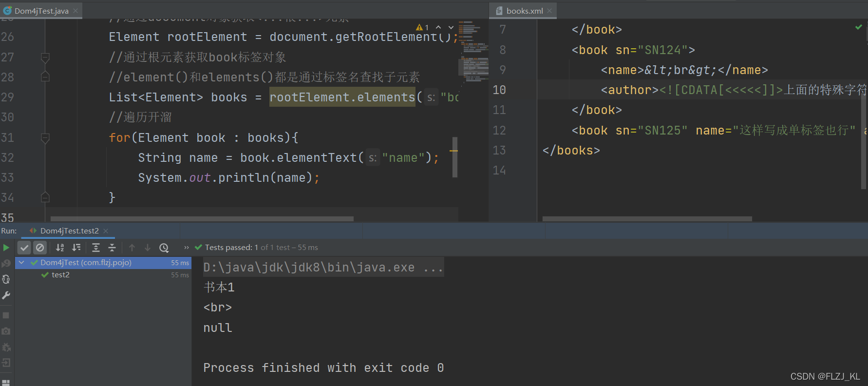
Task: Go to next failed test arrow
Action: [x=148, y=248]
